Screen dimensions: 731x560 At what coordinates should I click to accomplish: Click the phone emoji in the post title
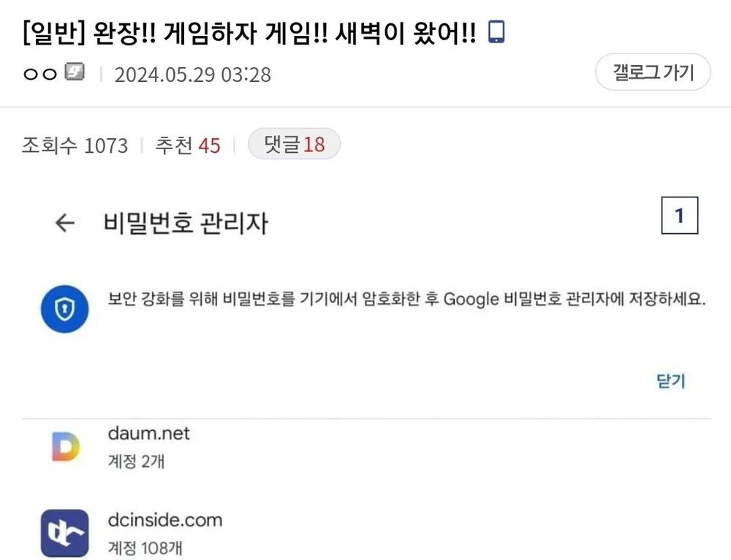click(497, 29)
